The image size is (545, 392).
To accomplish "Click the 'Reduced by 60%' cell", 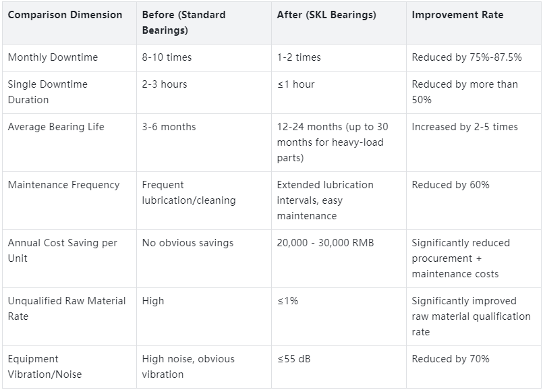I will tap(451, 185).
